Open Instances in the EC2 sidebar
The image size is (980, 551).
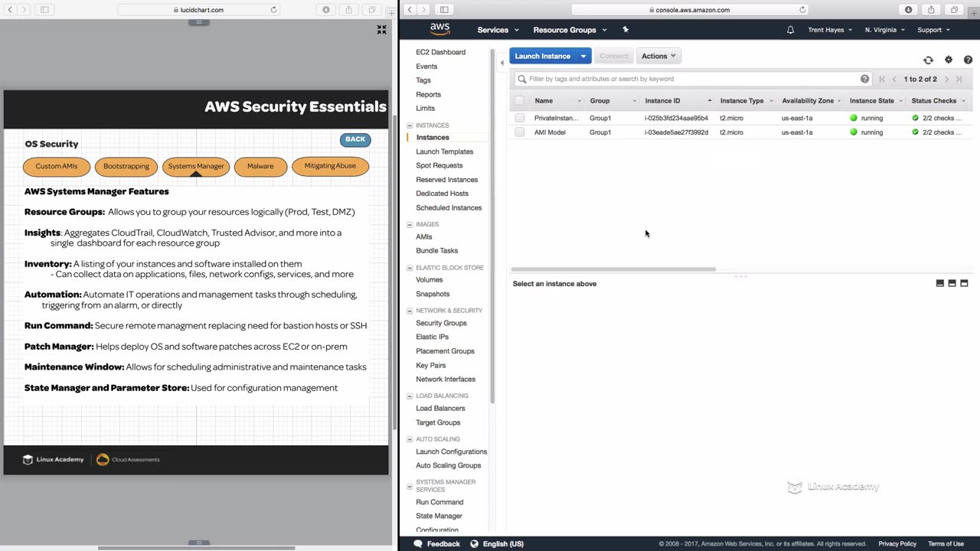tap(433, 138)
